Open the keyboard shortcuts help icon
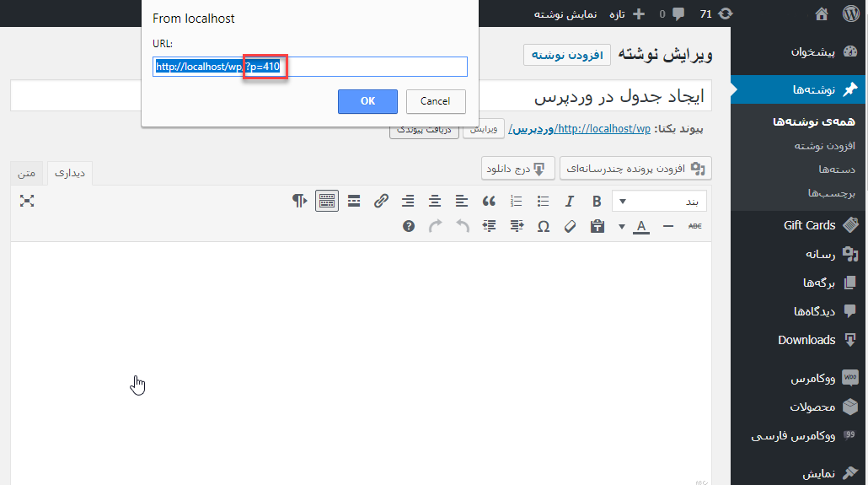Screen dimensions: 868x485 click(409, 226)
